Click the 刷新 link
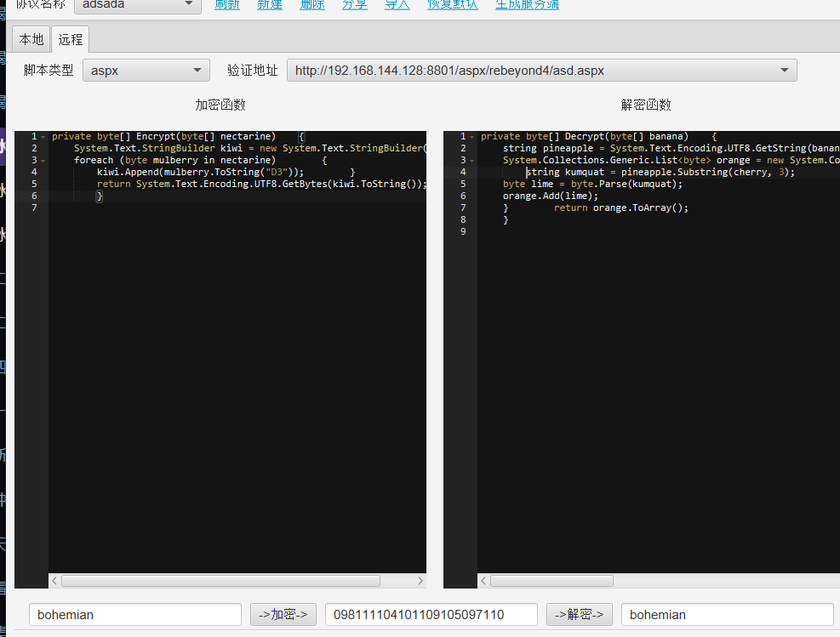The image size is (840, 637). point(227,4)
